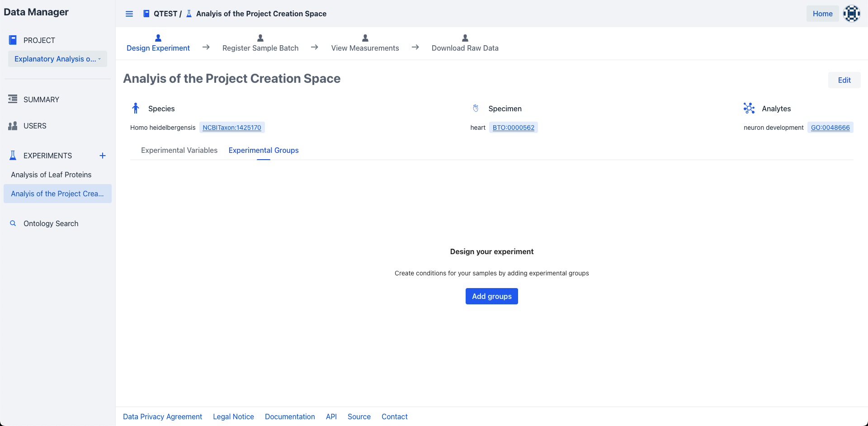This screenshot has height=426, width=868.
Task: Toggle the hamburger menu drawer icon
Action: [129, 14]
